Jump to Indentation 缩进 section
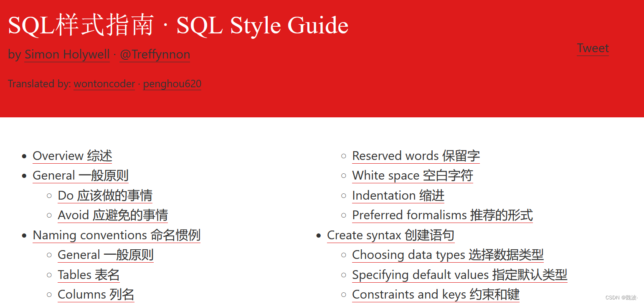The image size is (644, 304). pyautogui.click(x=398, y=195)
